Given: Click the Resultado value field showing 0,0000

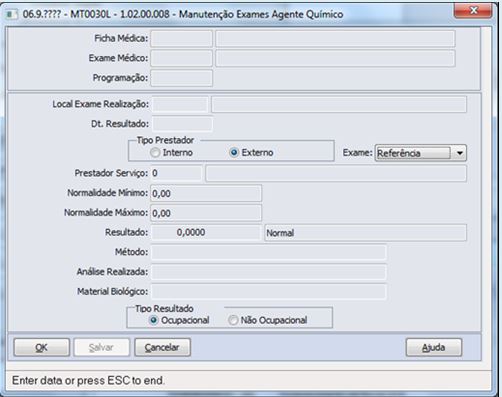Looking at the screenshot, I should [x=206, y=233].
